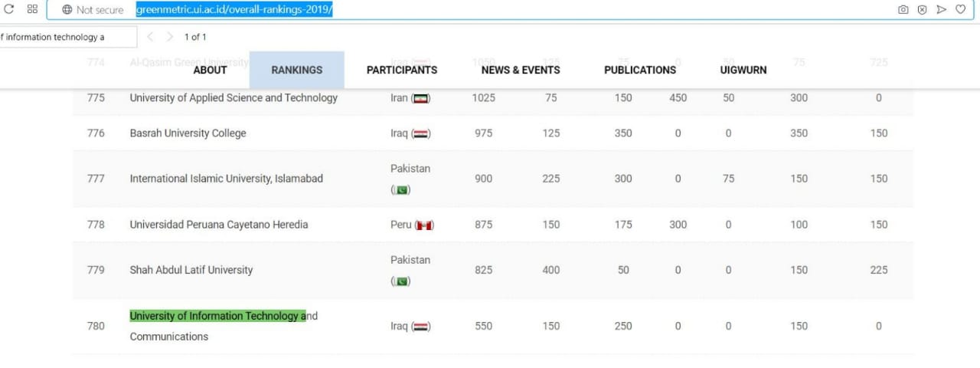Open the RANKINGS menu
Screen dimensions: 980x368
pyautogui.click(x=297, y=70)
